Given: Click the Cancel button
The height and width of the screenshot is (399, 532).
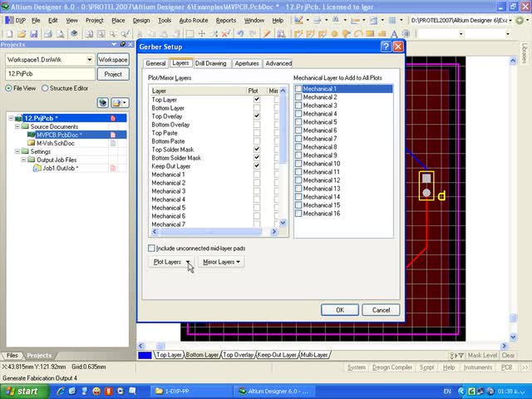Looking at the screenshot, I should (x=381, y=310).
